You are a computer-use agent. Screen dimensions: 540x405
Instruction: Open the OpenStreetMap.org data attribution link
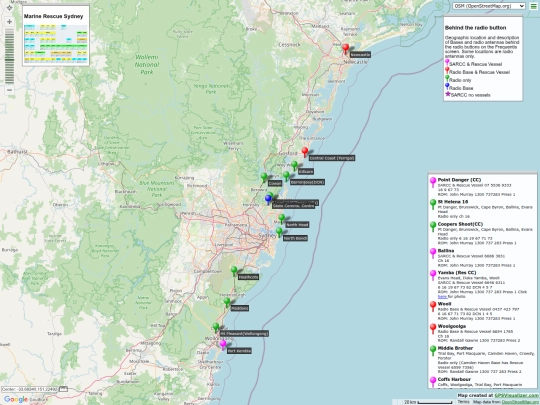(x=520, y=402)
